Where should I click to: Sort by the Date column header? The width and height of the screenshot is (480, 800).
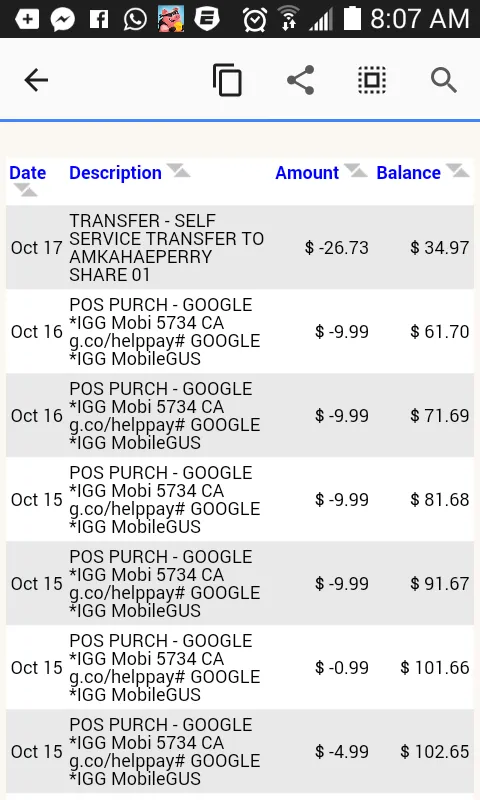[28, 173]
